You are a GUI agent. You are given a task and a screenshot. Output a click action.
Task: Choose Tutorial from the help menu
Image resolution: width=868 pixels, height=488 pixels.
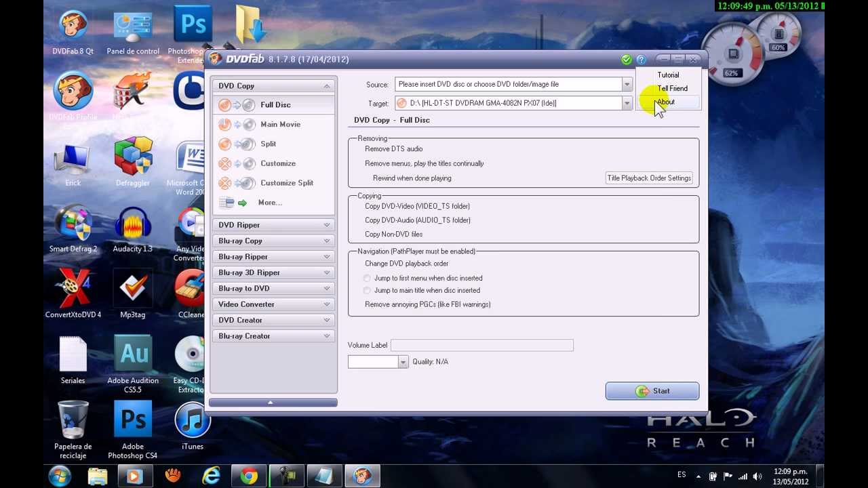668,75
